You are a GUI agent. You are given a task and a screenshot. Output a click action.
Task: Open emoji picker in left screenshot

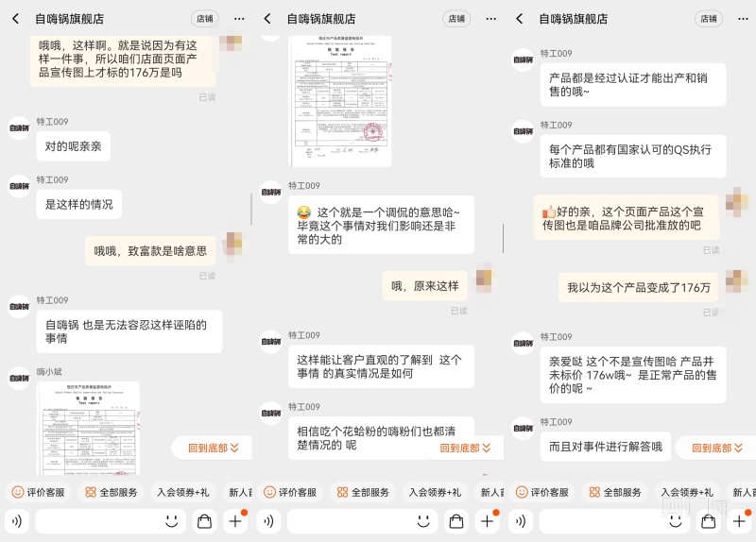tap(172, 521)
